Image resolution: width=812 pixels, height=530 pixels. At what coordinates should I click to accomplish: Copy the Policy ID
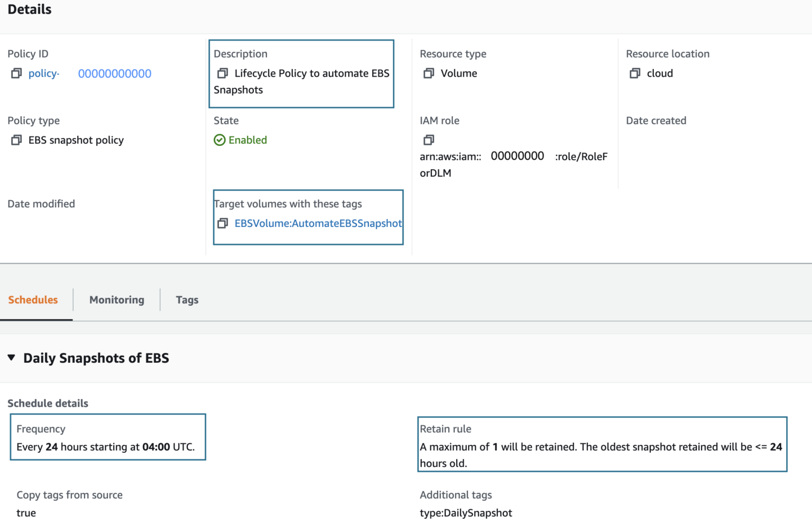point(16,73)
